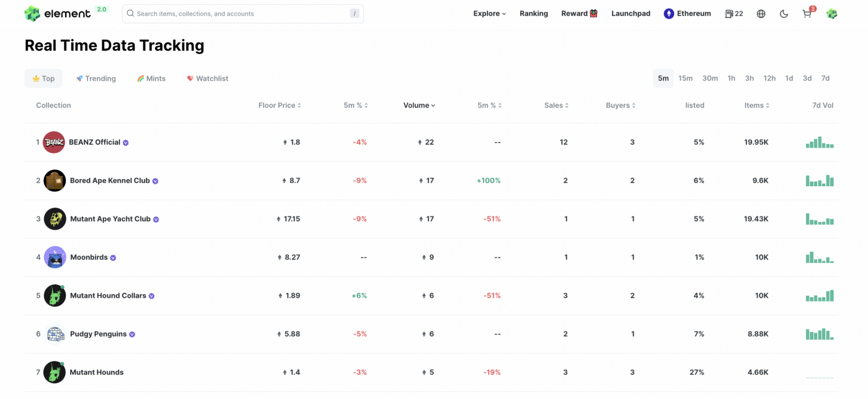This screenshot has width=868, height=399.
Task: Sort the table by Buyers
Action: point(621,105)
